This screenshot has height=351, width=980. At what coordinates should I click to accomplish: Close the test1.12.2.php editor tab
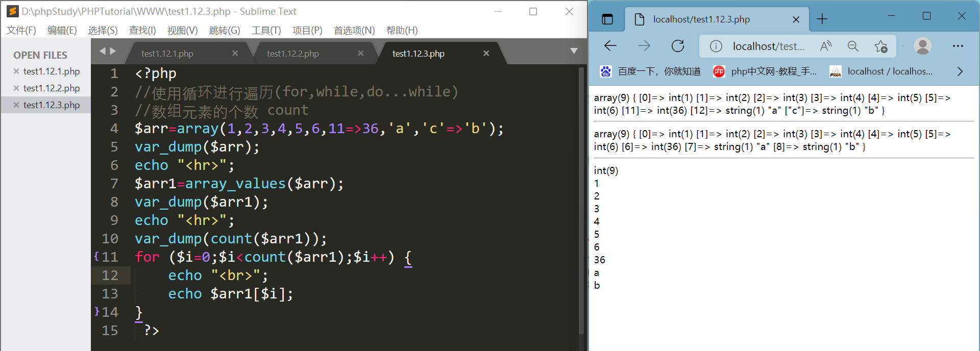click(361, 53)
